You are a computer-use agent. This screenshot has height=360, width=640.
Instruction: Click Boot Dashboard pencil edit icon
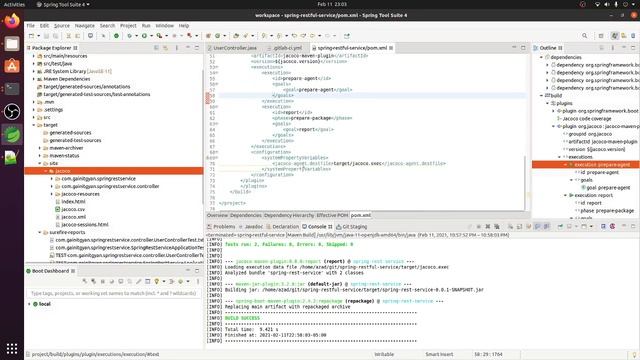[x=139, y=281]
